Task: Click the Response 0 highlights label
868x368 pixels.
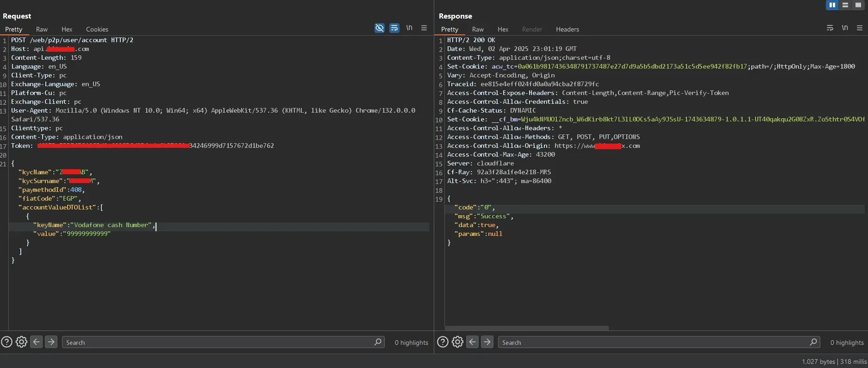Action: (x=847, y=343)
